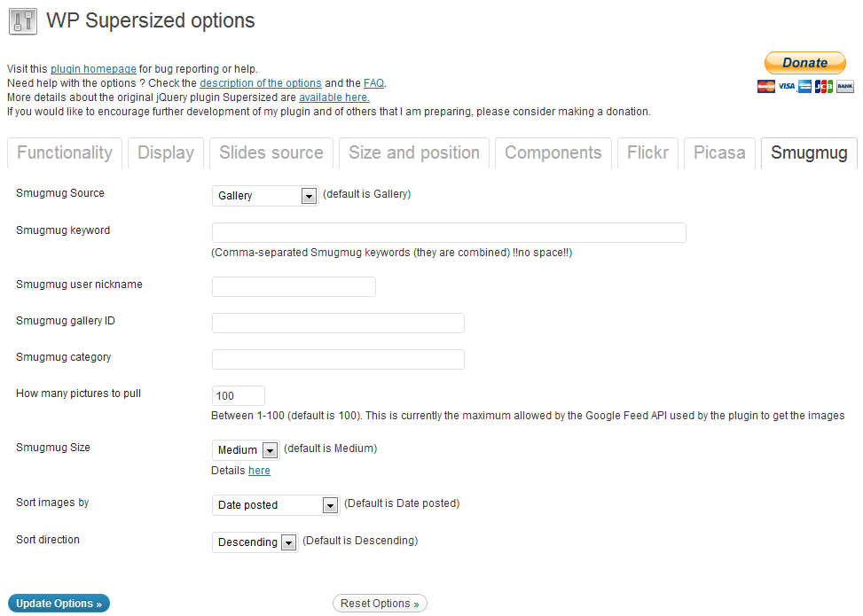Image resolution: width=863 pixels, height=616 pixels.
Task: Open the Picasa tab
Action: click(719, 153)
